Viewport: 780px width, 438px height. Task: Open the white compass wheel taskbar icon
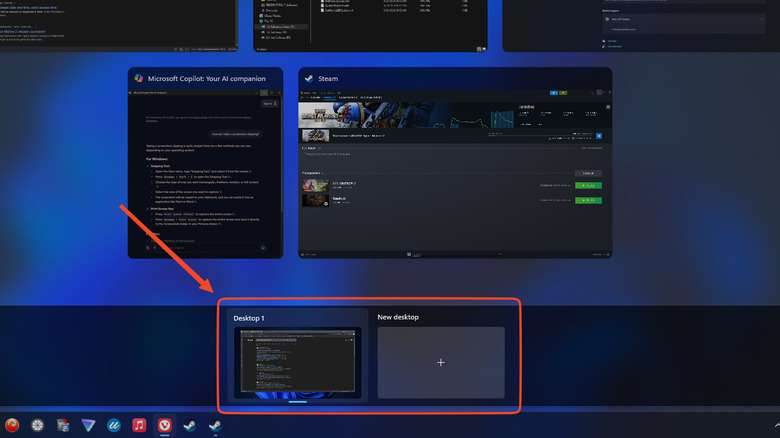(x=38, y=426)
